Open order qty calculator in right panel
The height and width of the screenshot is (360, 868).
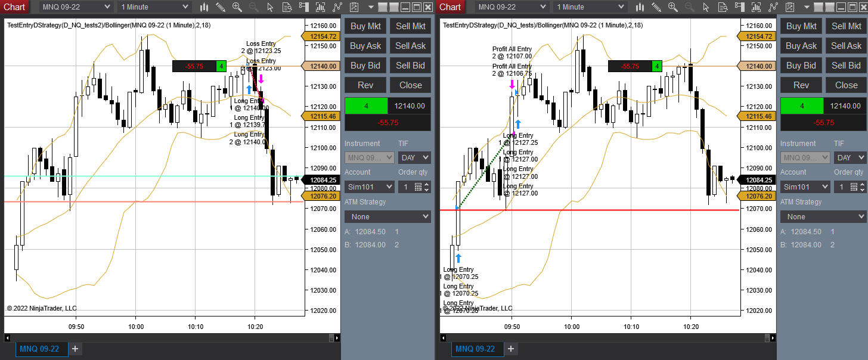pyautogui.click(x=854, y=187)
